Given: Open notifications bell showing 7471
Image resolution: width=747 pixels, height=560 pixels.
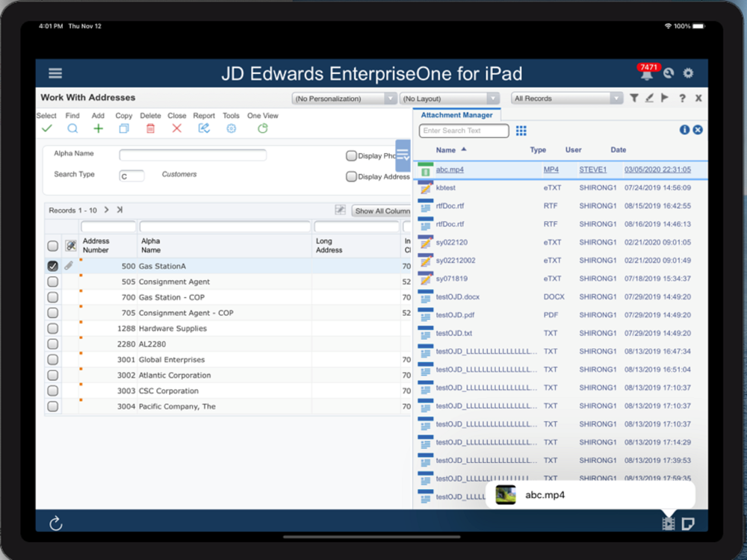Looking at the screenshot, I should pyautogui.click(x=647, y=72).
